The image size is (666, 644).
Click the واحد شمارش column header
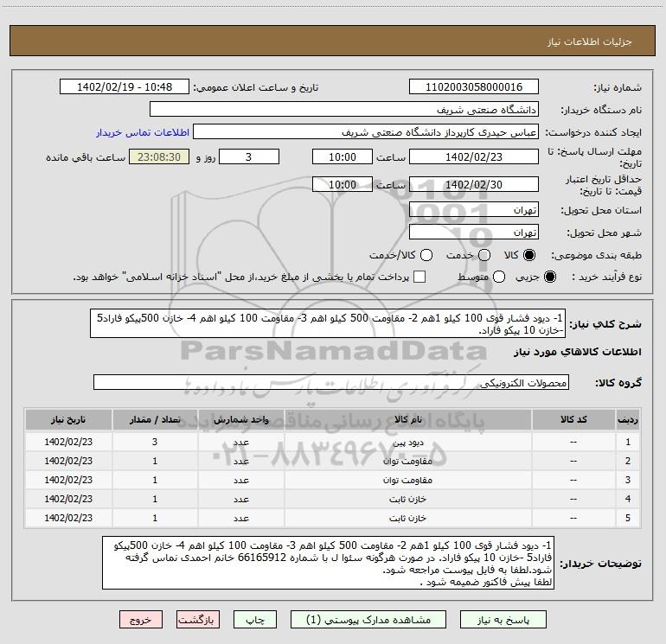click(241, 420)
